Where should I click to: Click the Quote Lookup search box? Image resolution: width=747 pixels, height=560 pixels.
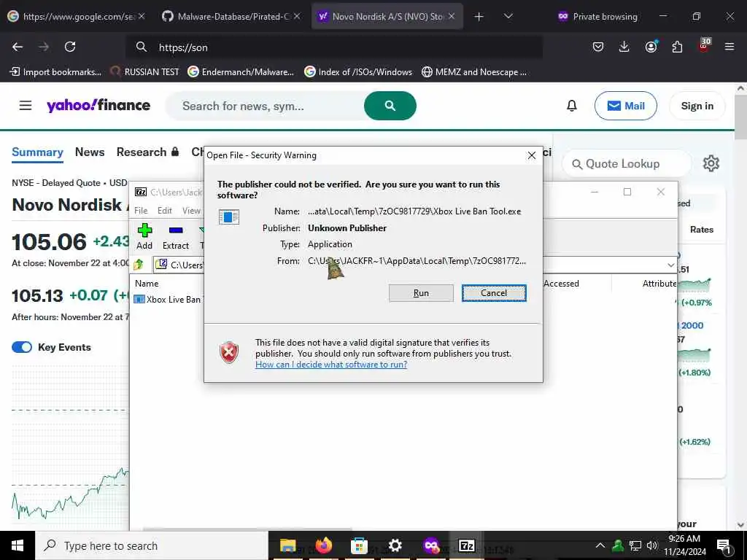coord(627,164)
